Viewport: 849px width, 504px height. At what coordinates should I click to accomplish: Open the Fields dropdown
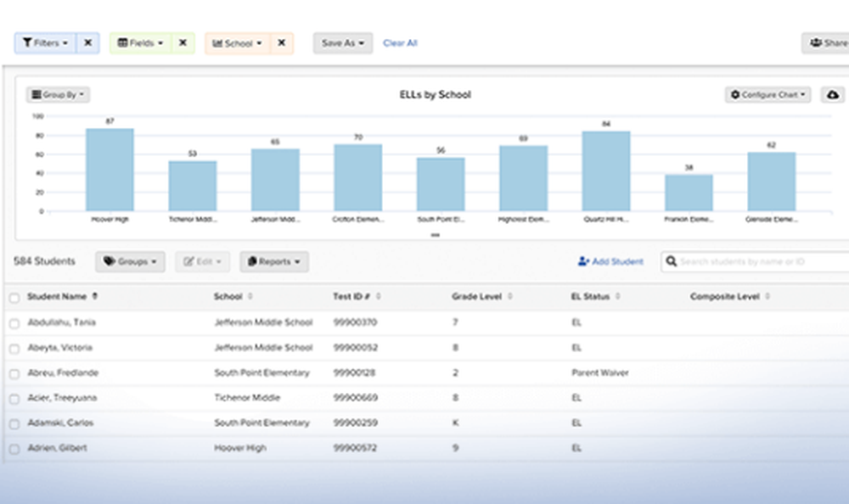coord(141,42)
